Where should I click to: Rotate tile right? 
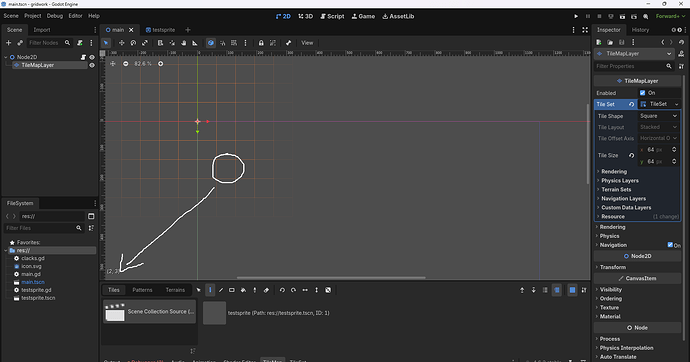(x=294, y=290)
